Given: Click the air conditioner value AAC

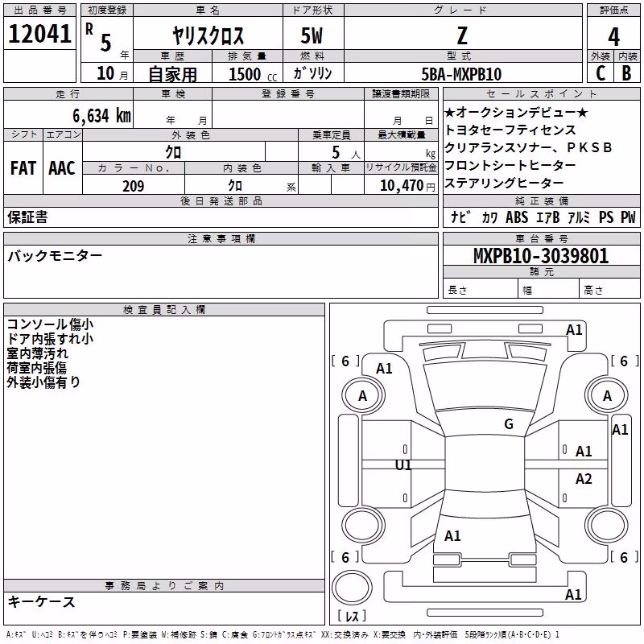Looking at the screenshot, I should pyautogui.click(x=62, y=168).
